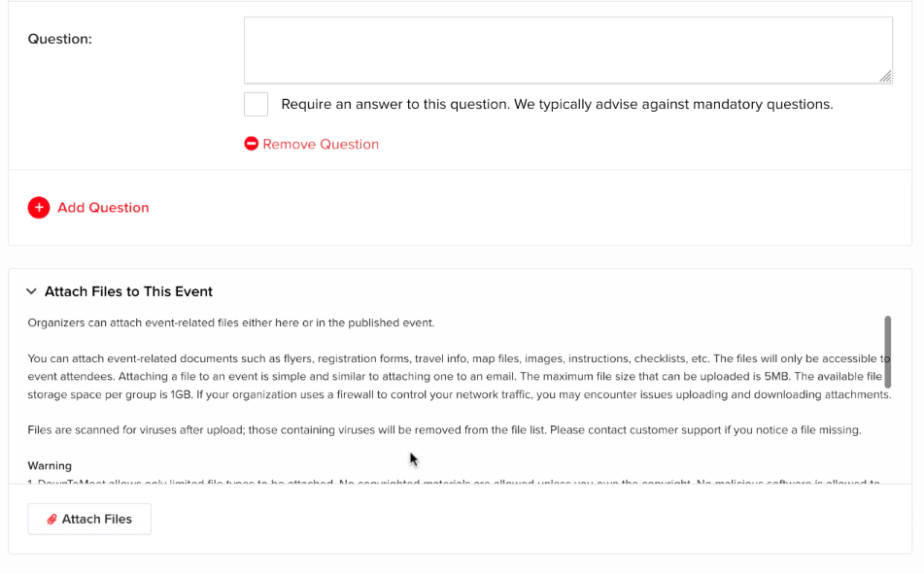The width and height of the screenshot is (924, 574).
Task: Click the scrollbar track below the thumb
Action: [x=888, y=437]
